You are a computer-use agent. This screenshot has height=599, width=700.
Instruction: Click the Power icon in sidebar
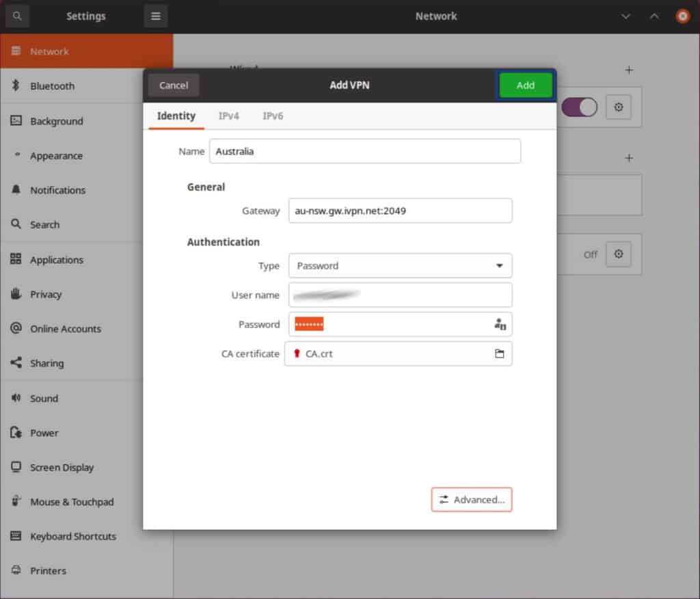[16, 432]
